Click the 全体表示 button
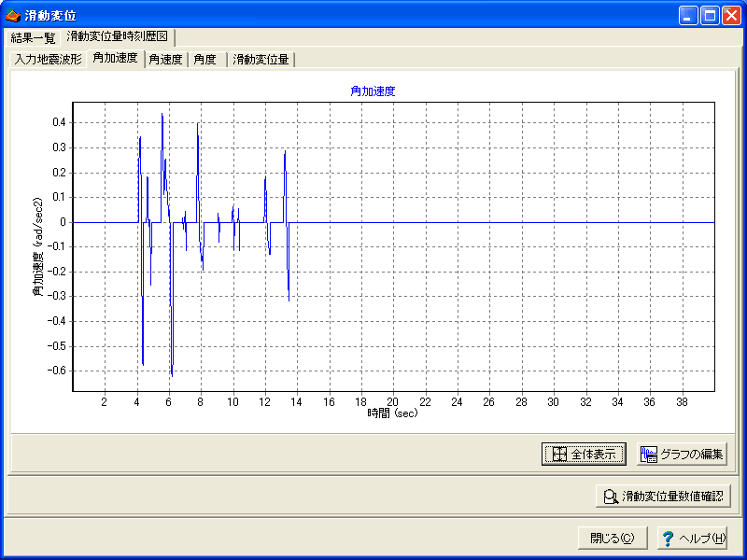The height and width of the screenshot is (560, 747). point(584,454)
